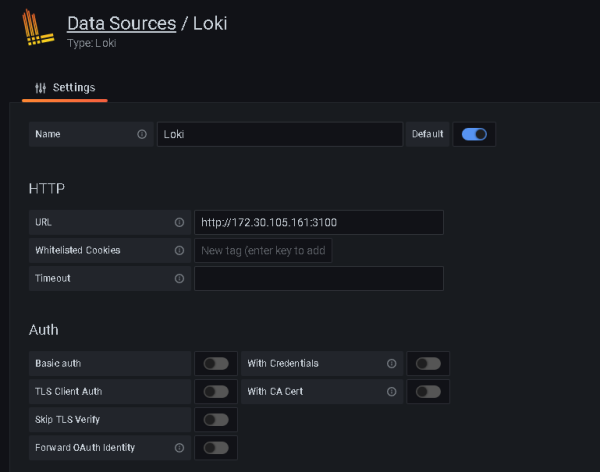600x472 pixels.
Task: Click the Name input field containing Loki
Action: 279,135
